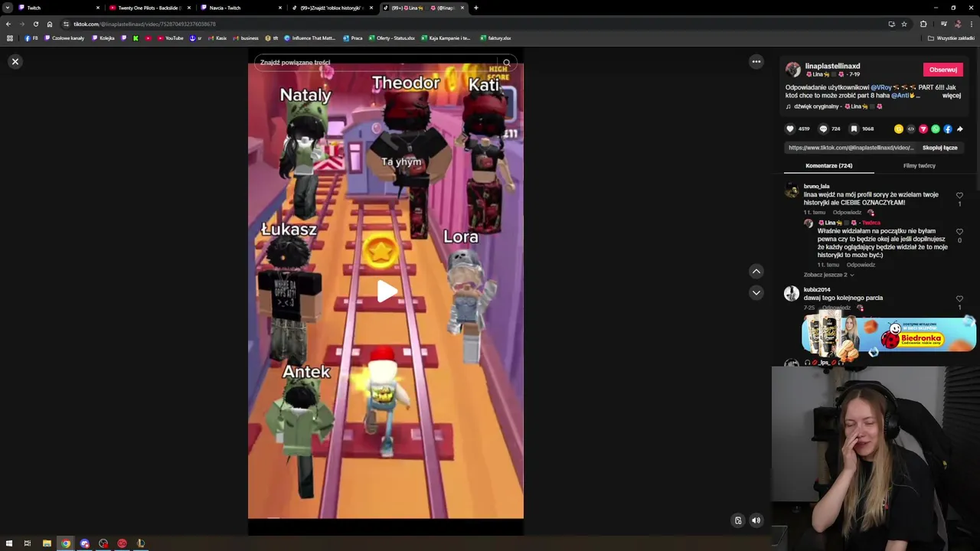Open the @VRoy mention link

[x=881, y=87]
